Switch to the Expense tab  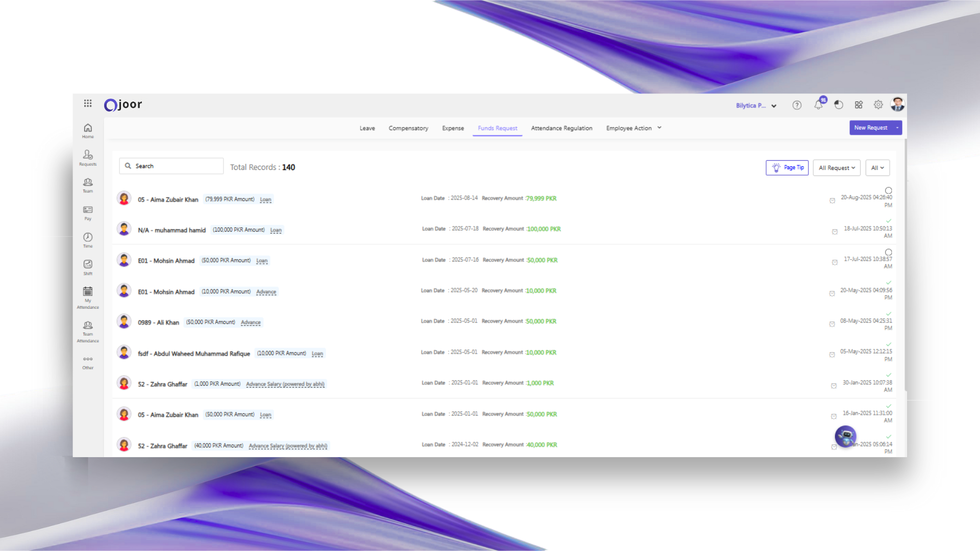pos(453,128)
